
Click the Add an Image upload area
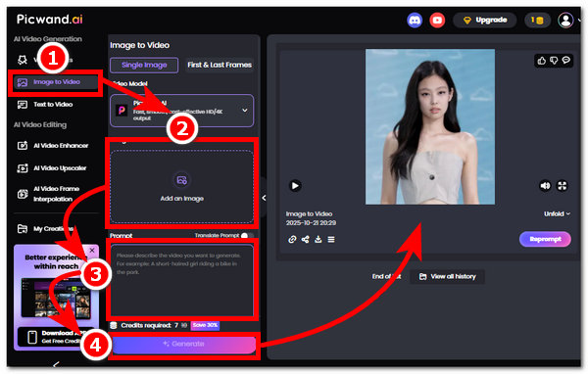(182, 187)
